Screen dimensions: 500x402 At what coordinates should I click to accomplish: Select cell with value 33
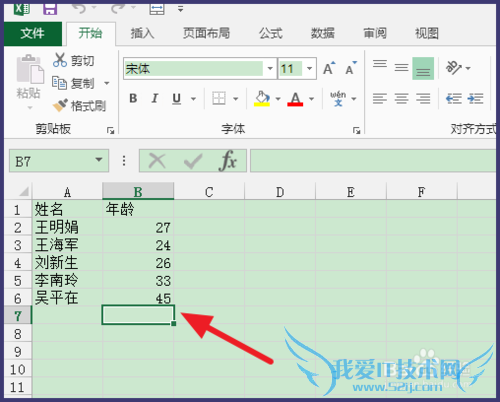click(138, 280)
